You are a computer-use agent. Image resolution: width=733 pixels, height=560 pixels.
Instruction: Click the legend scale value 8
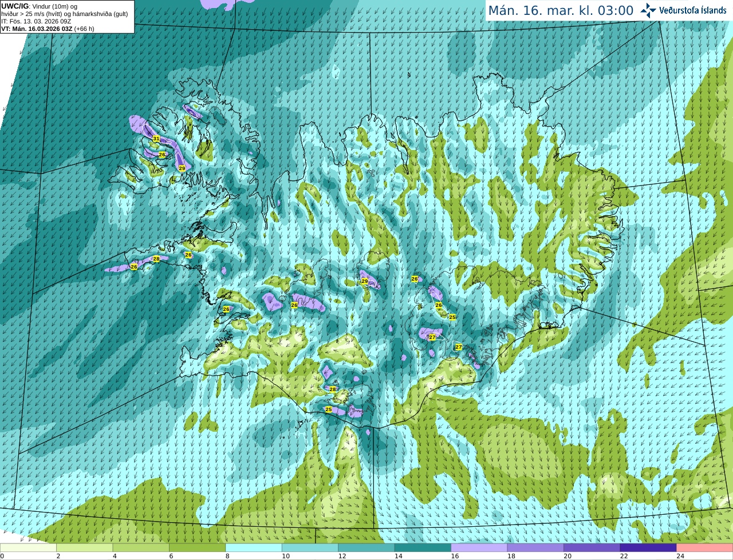click(227, 556)
